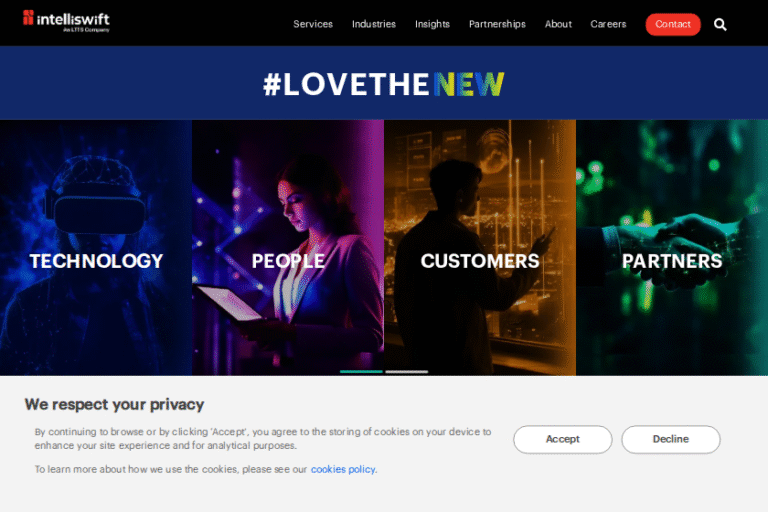Switch to the second carousel slide indicator
This screenshot has height=512, width=768.
coord(407,372)
